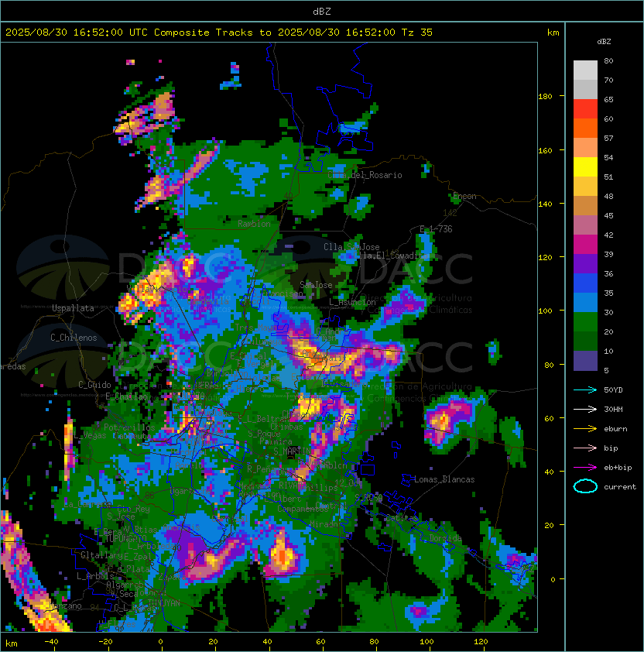
Task: Click the 'TUNUYAN' place label
Action: tap(164, 603)
